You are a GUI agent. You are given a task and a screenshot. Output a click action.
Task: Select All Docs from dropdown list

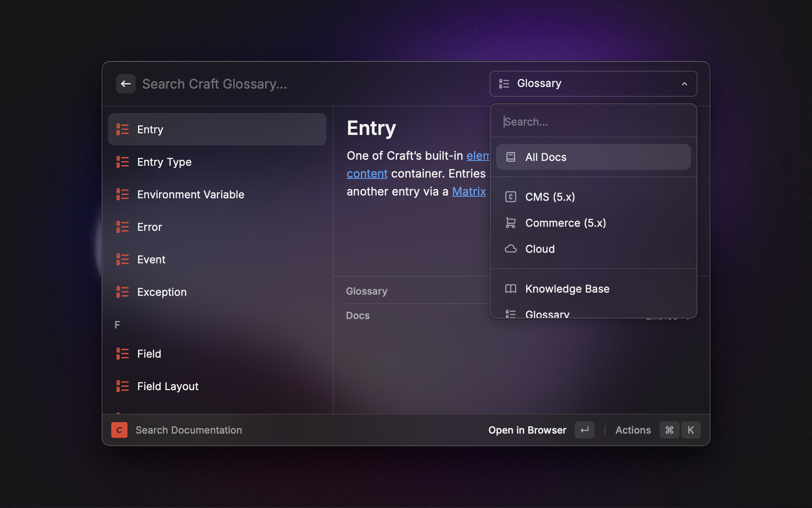pyautogui.click(x=593, y=157)
